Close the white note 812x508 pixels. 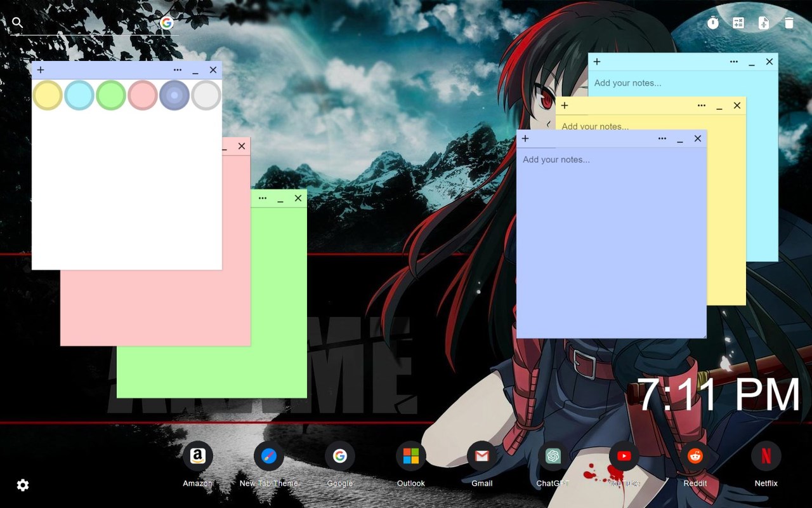tap(213, 70)
